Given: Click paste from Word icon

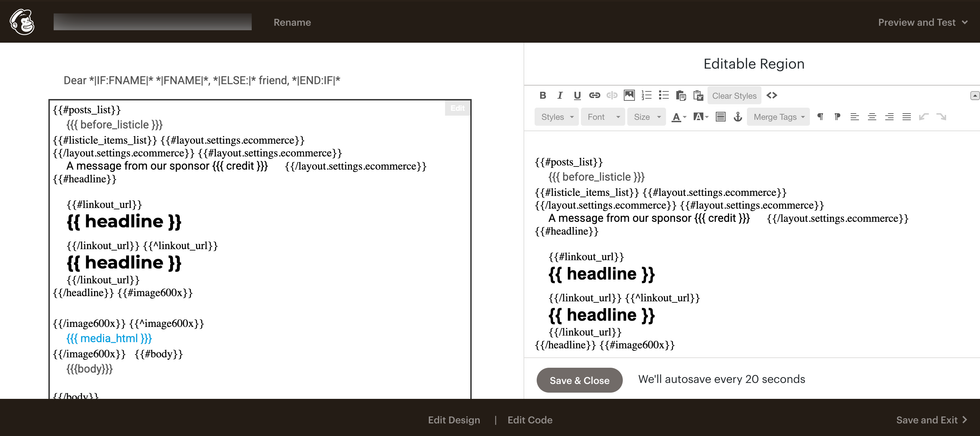Looking at the screenshot, I should point(698,96).
